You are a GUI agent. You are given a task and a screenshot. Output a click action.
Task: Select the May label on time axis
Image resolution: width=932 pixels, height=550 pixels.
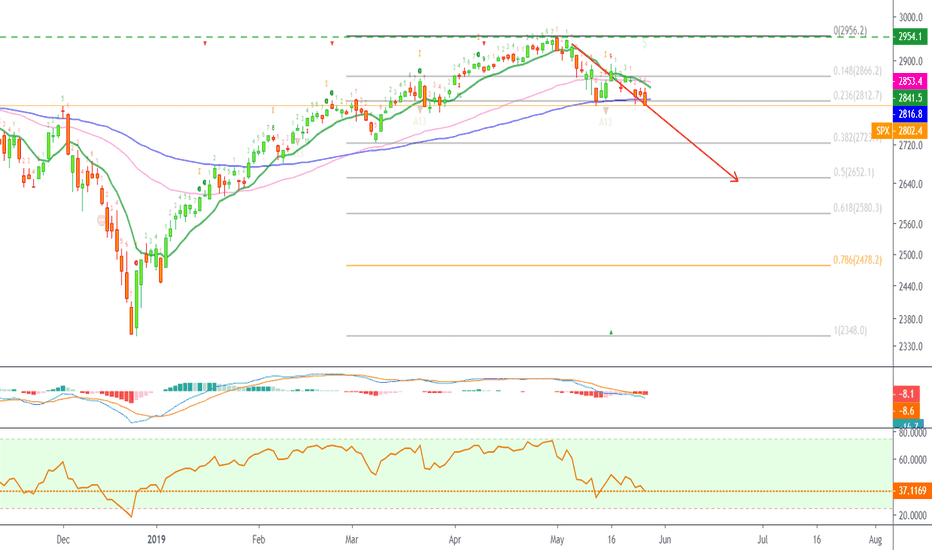tap(557, 539)
